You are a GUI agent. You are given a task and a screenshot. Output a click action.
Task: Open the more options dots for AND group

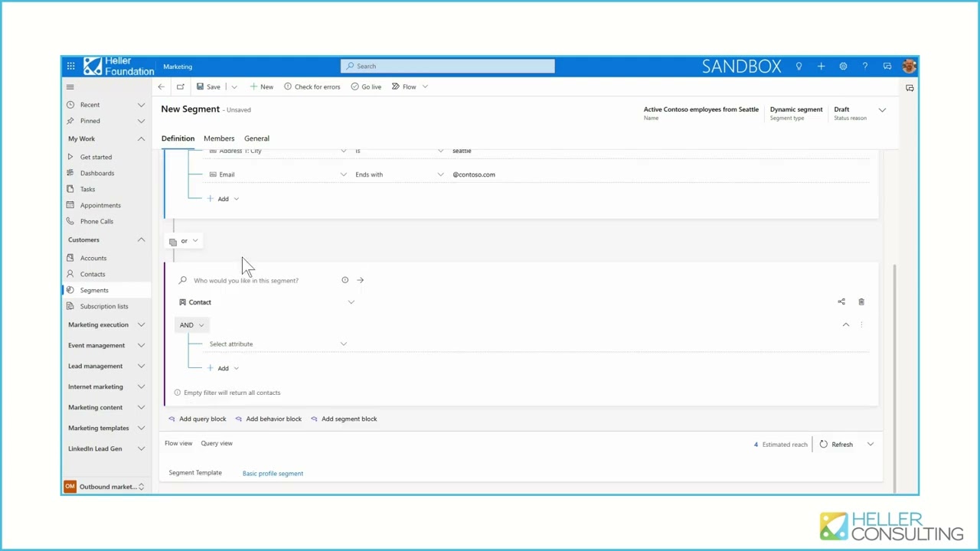tap(861, 325)
